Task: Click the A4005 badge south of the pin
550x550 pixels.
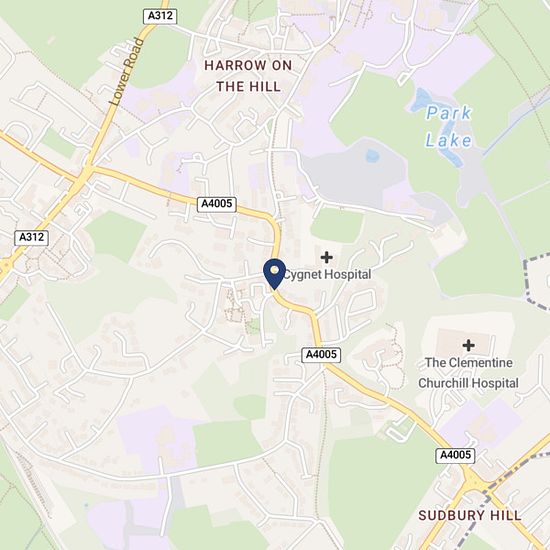Action: click(321, 355)
